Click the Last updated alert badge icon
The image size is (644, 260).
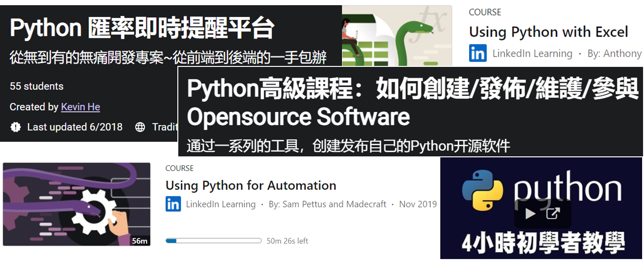tap(16, 127)
